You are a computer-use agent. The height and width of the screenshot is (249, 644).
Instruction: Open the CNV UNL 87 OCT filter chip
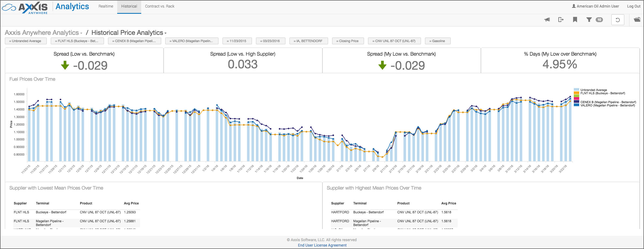pos(395,41)
